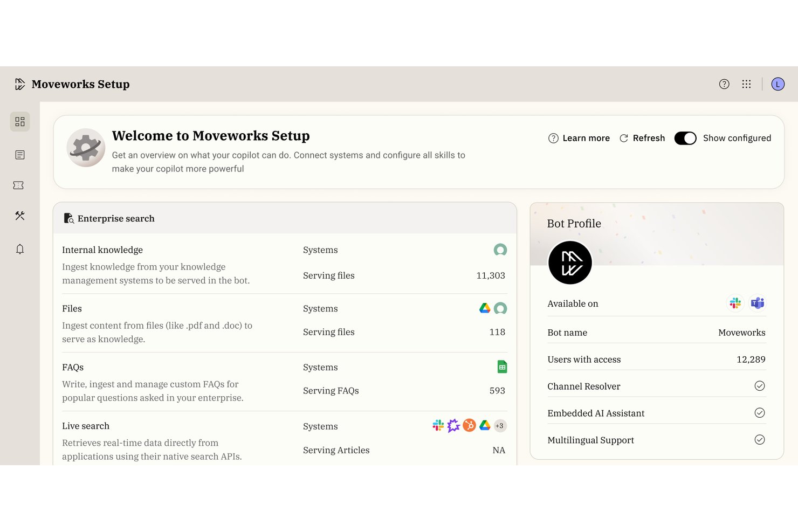Open the help question mark icon
The height and width of the screenshot is (532, 798).
pos(724,84)
